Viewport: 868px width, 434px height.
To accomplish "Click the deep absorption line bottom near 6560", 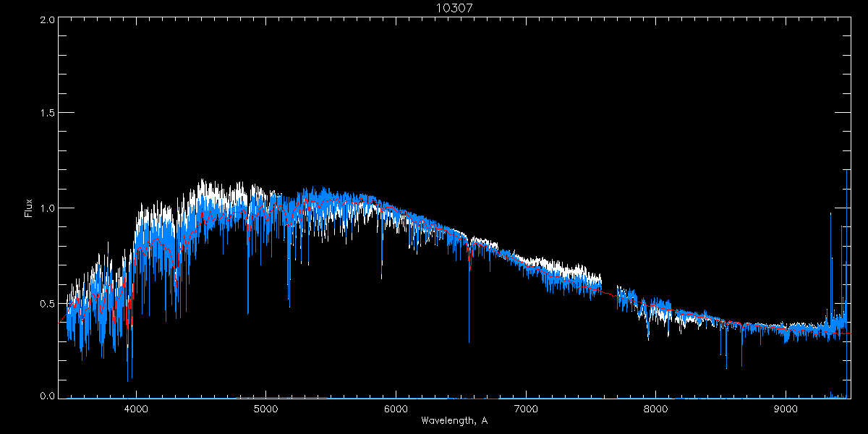I will 469,341.
